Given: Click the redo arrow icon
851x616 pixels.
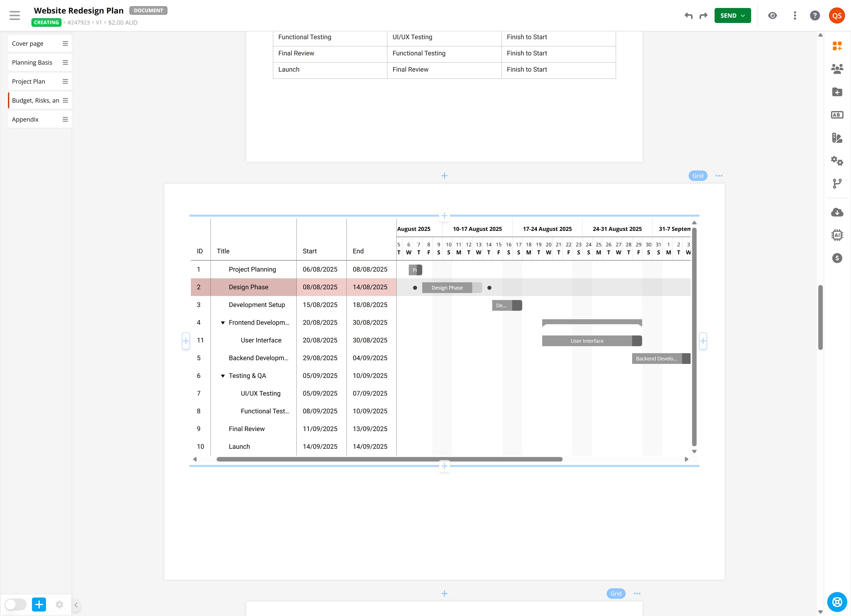Looking at the screenshot, I should [x=703, y=15].
